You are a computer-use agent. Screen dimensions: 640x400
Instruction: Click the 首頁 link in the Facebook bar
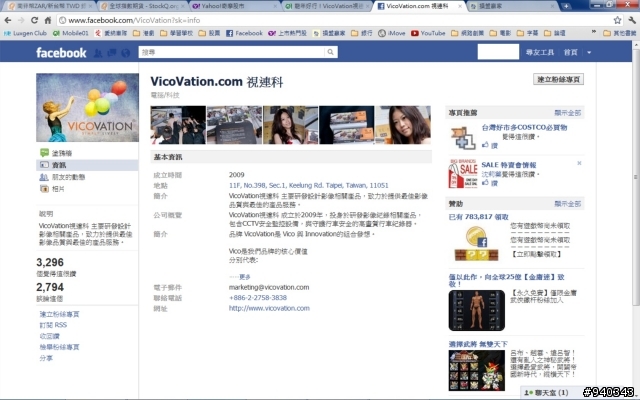pyautogui.click(x=571, y=52)
